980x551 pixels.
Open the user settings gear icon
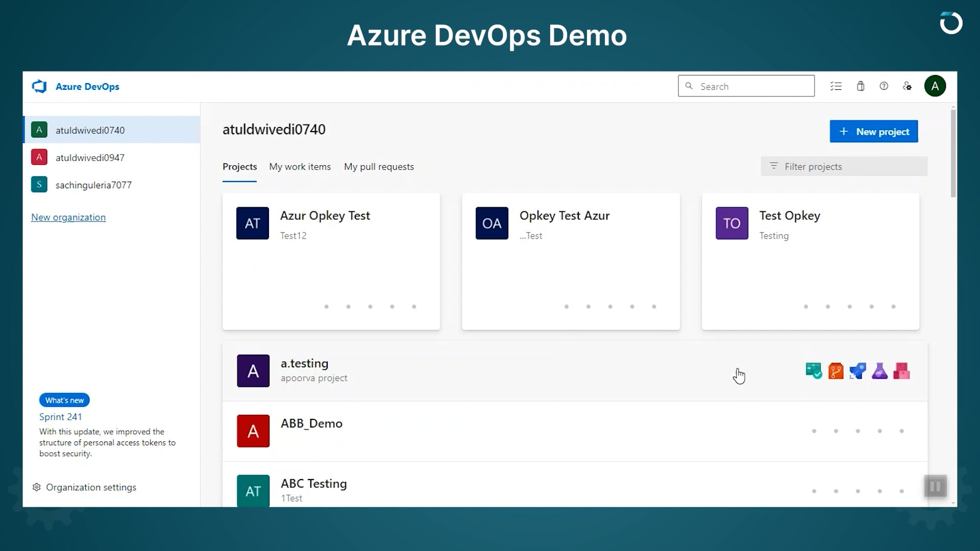tap(907, 86)
